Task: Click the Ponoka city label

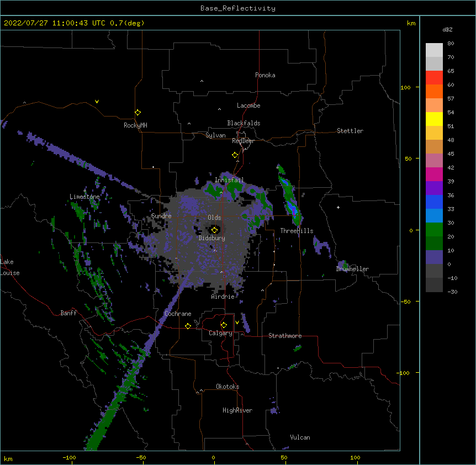Action: click(x=265, y=75)
